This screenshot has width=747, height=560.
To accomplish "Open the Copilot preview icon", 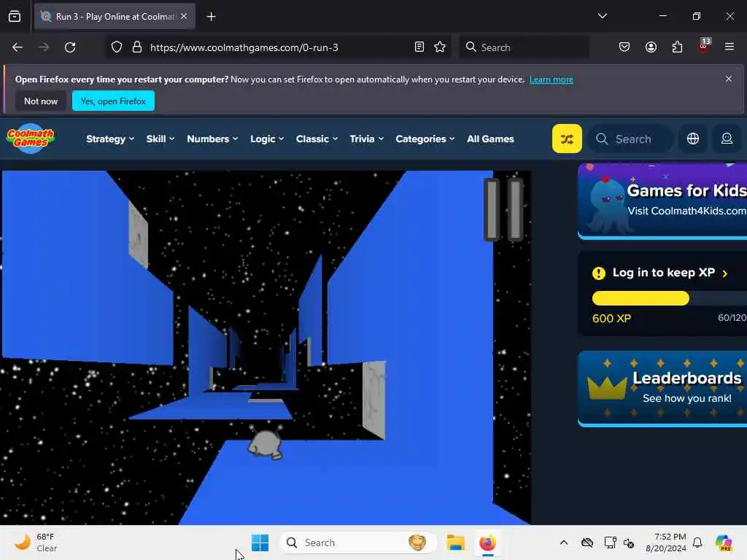I will [724, 542].
